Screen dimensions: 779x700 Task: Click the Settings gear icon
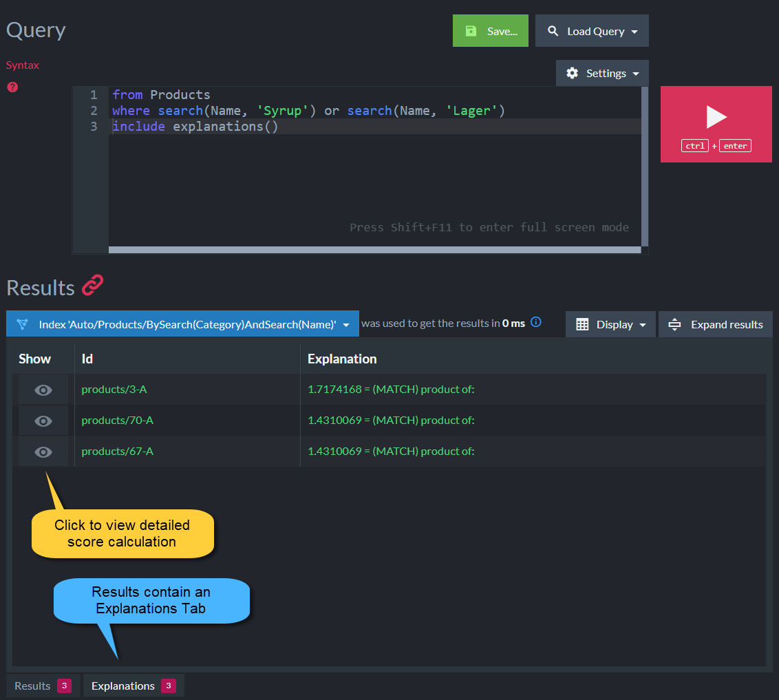click(x=573, y=73)
